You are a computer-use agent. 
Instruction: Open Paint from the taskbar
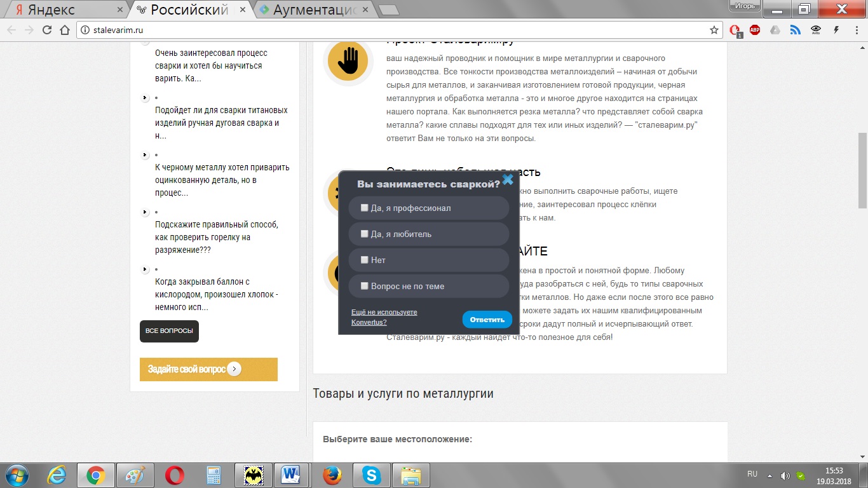[x=135, y=475]
